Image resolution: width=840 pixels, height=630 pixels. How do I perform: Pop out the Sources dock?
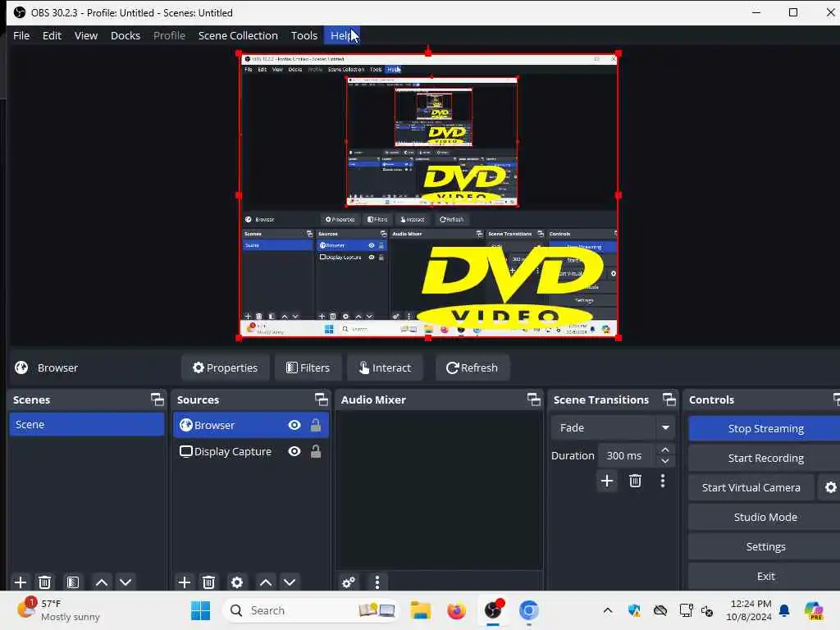pyautogui.click(x=321, y=399)
